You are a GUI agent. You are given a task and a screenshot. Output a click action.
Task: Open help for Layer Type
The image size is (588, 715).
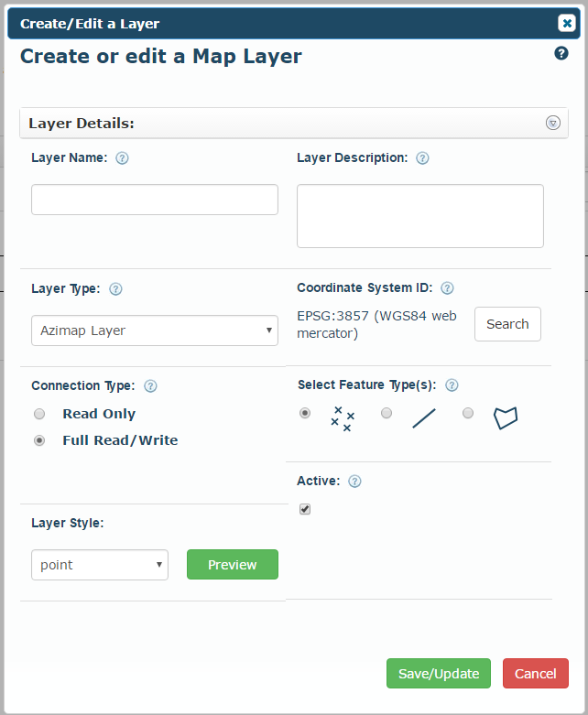click(115, 289)
